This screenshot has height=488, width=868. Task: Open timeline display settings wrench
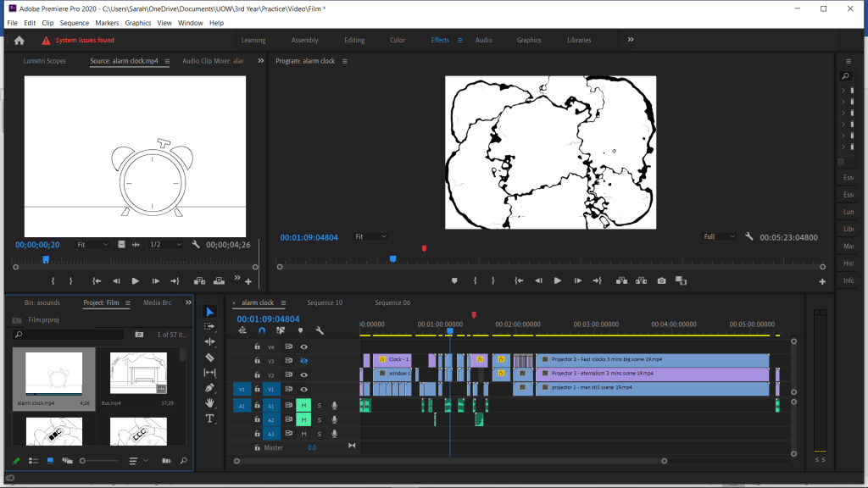click(x=320, y=330)
